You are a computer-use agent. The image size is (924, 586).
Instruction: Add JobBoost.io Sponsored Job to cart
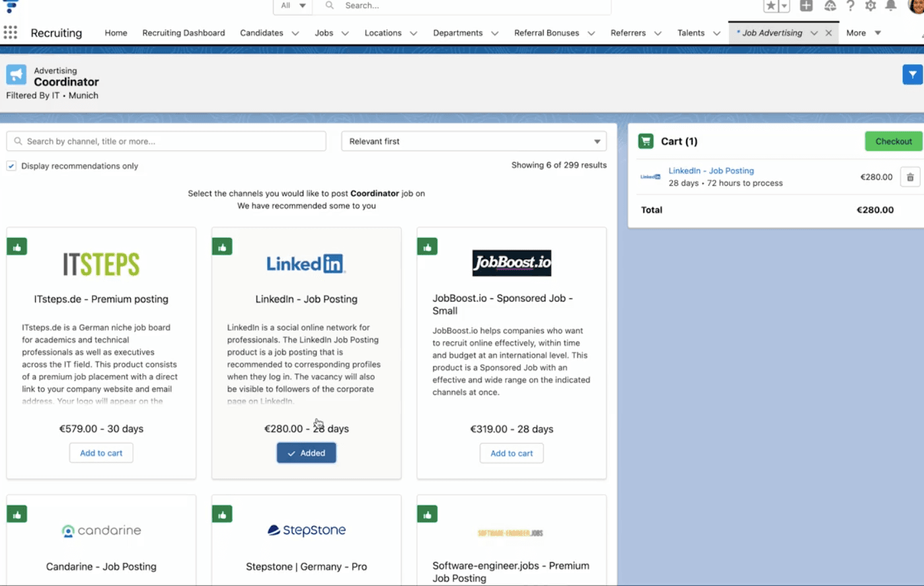click(512, 453)
